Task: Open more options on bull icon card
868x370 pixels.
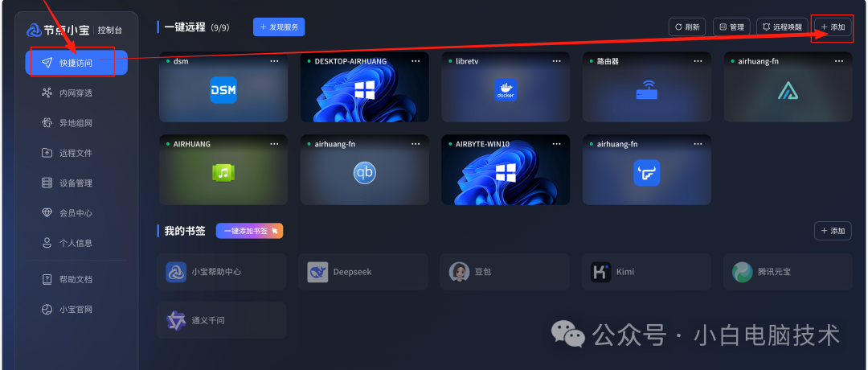Action: pos(698,143)
